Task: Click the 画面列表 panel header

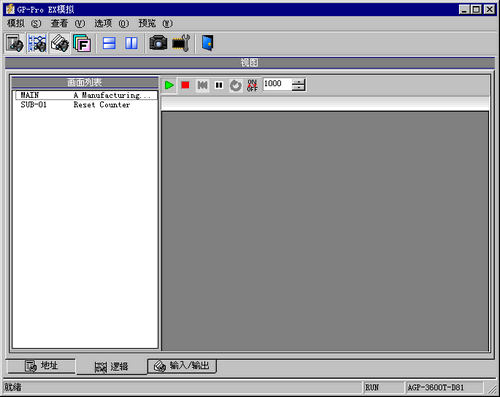Action: click(x=85, y=82)
